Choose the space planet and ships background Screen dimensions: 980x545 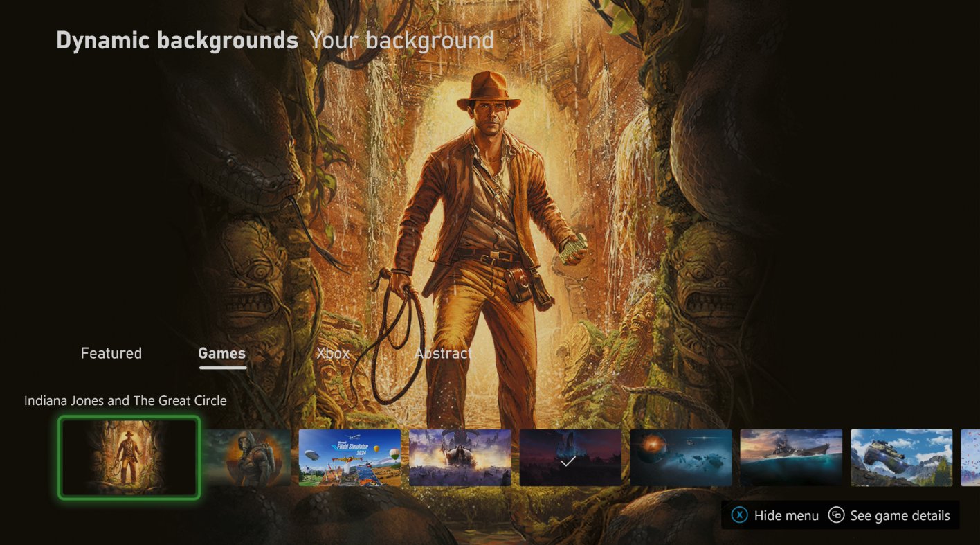pyautogui.click(x=681, y=458)
